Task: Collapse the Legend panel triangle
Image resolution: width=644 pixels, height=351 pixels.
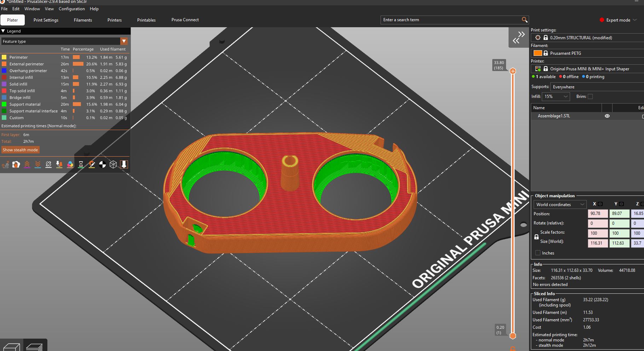Action: [x=3, y=31]
